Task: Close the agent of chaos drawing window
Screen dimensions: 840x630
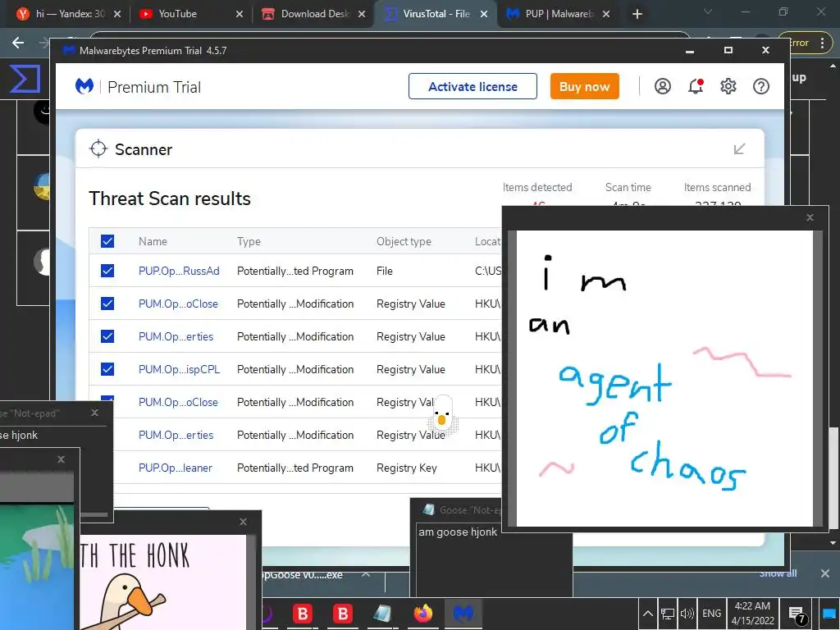Action: pyautogui.click(x=810, y=217)
